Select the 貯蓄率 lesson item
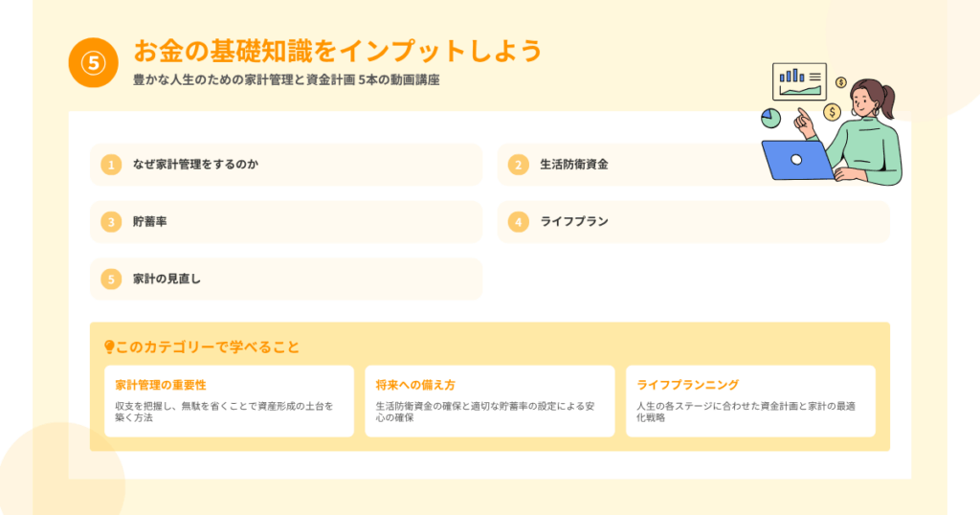980x515 pixels. [x=285, y=222]
